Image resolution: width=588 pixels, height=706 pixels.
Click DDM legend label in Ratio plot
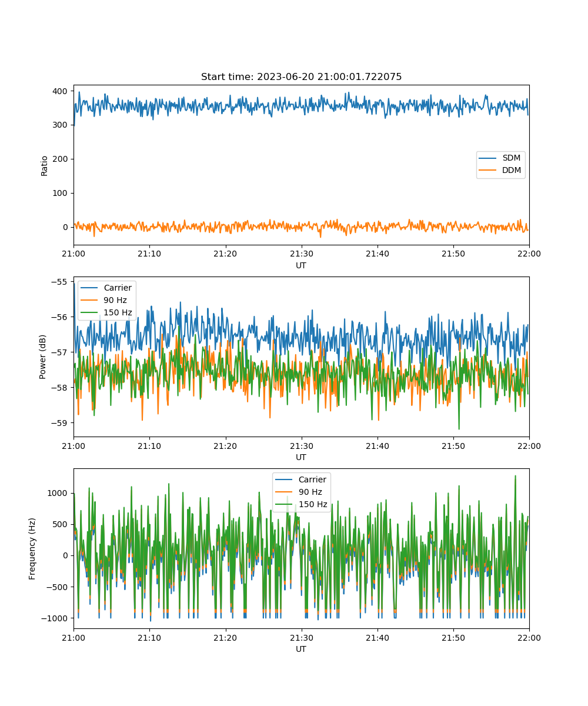512,171
